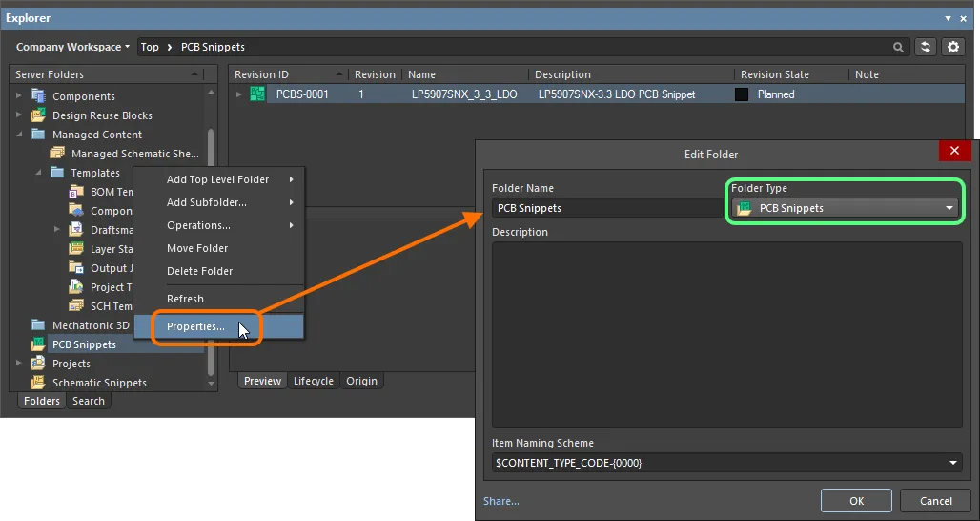Open the Folder Type dropdown
The width and height of the screenshot is (980, 521).
tap(845, 208)
